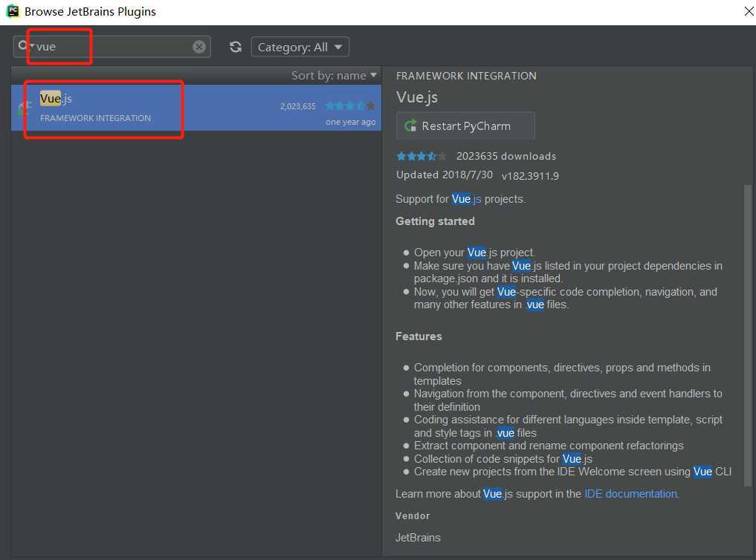Viewport: 756px width, 560px height.
Task: Click the version v182.3911.9 text
Action: pyautogui.click(x=530, y=176)
